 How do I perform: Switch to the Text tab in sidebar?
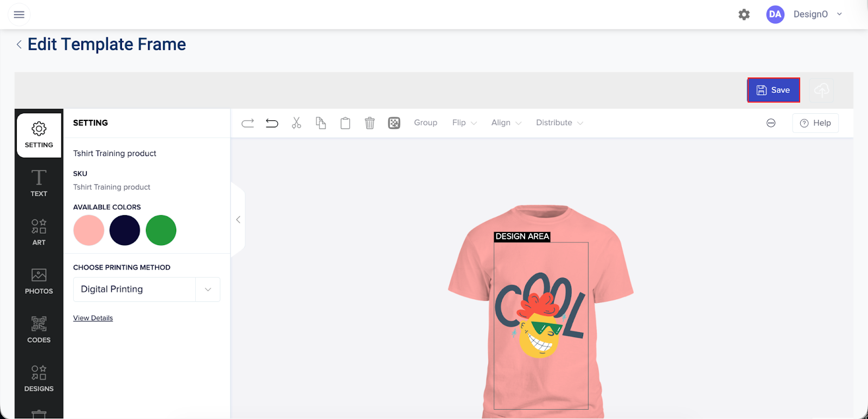pyautogui.click(x=39, y=183)
